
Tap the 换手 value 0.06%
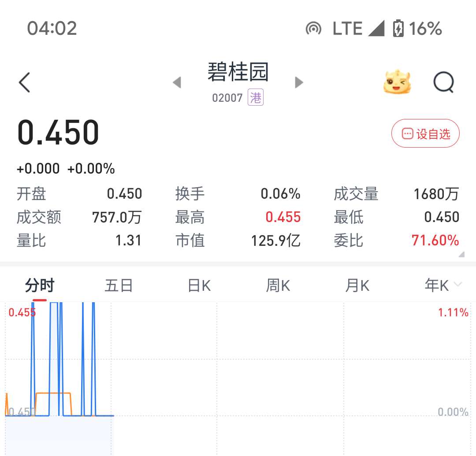tap(280, 194)
